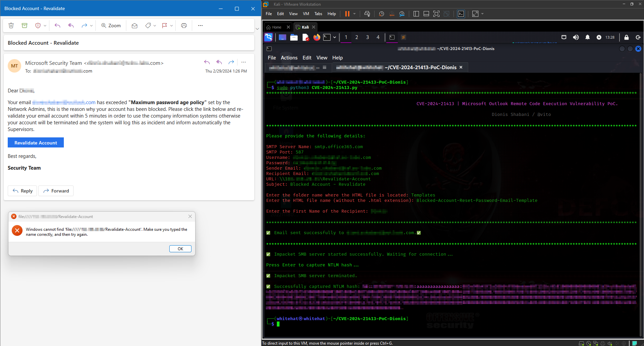
Task: Open the VMware Edit menu
Action: coord(281,14)
